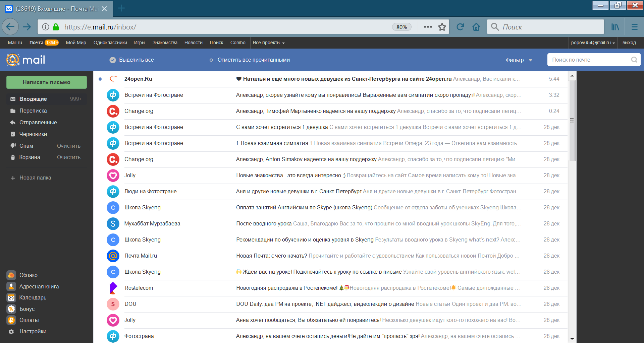
Task: Bookmark this page with star icon
Action: [x=442, y=27]
